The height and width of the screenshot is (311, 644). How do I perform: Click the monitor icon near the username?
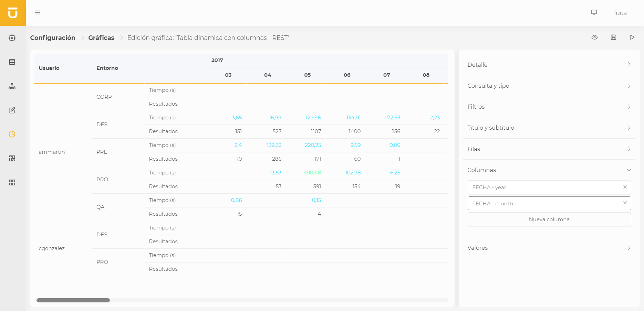594,12
